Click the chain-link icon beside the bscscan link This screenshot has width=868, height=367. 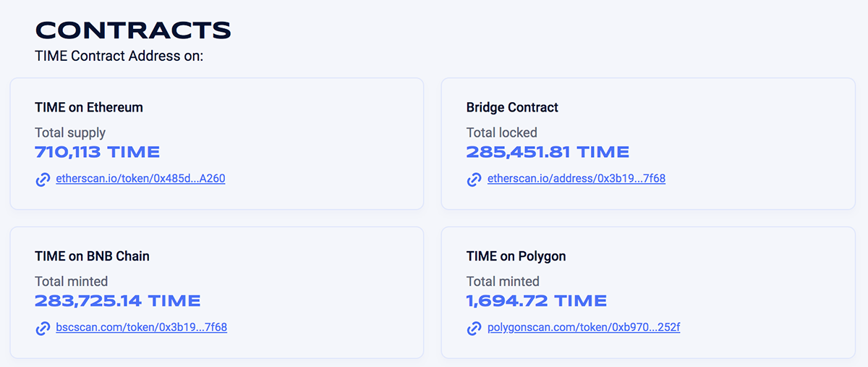43,328
